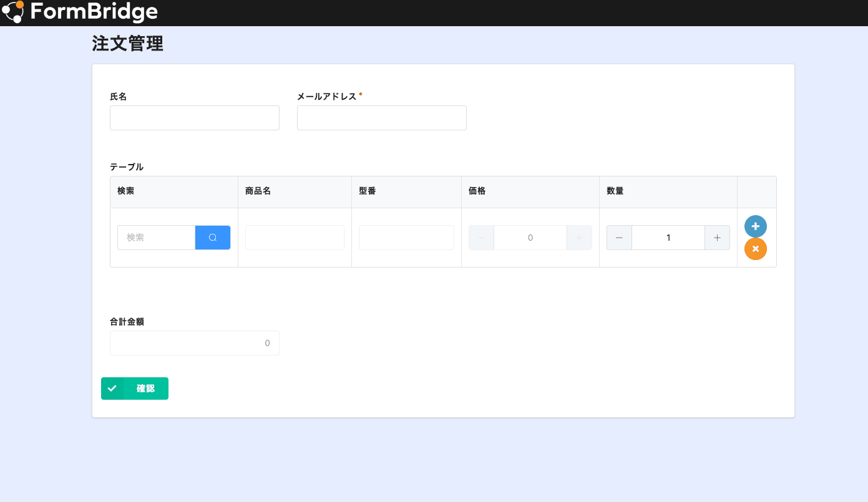Click the 商品名 input in table row
The height and width of the screenshot is (502, 868).
[x=295, y=238]
